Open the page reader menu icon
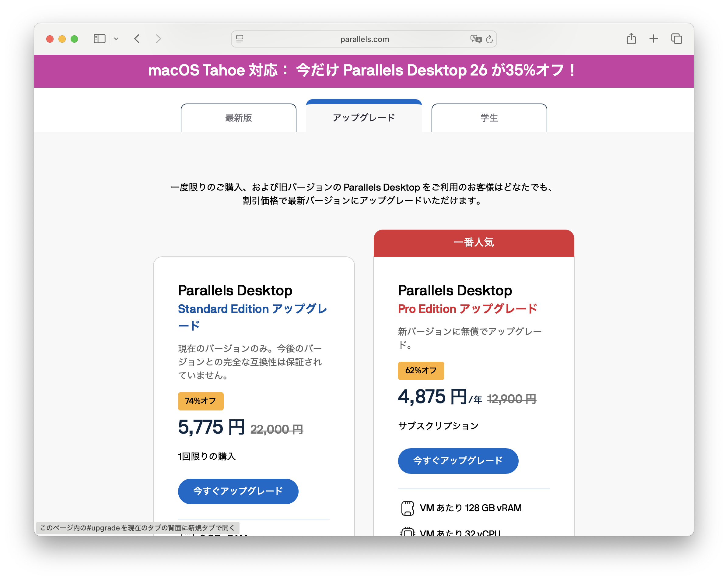 240,39
